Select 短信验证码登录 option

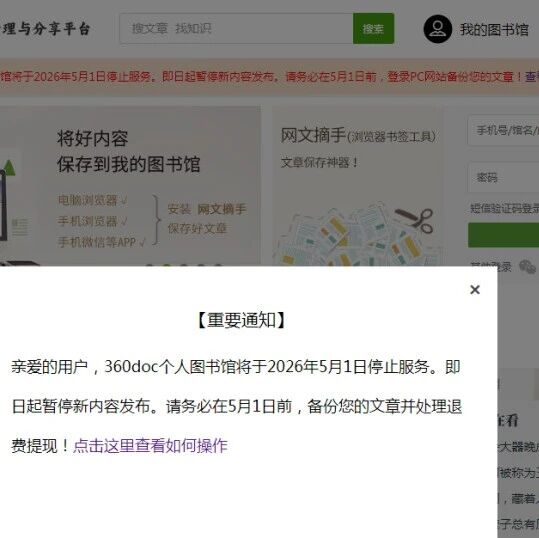point(504,208)
